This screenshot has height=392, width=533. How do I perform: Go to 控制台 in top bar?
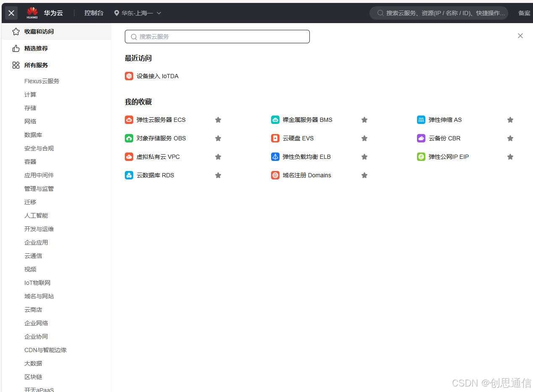[x=94, y=13]
